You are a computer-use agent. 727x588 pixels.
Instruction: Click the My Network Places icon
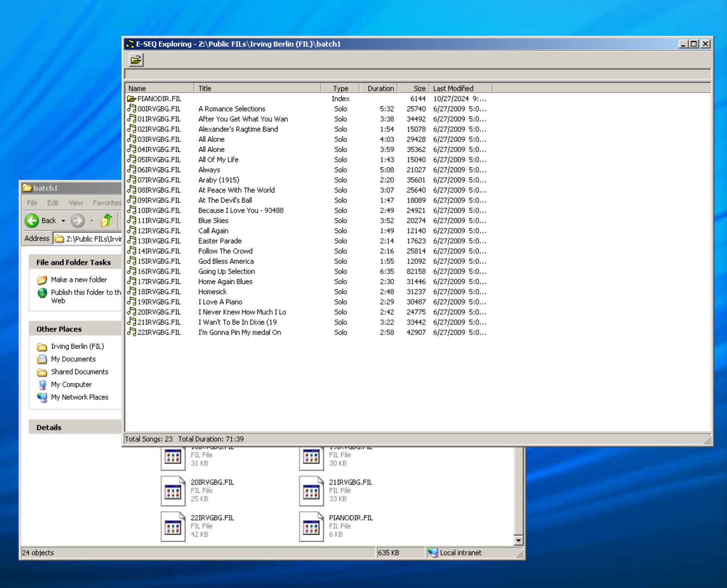pos(42,398)
